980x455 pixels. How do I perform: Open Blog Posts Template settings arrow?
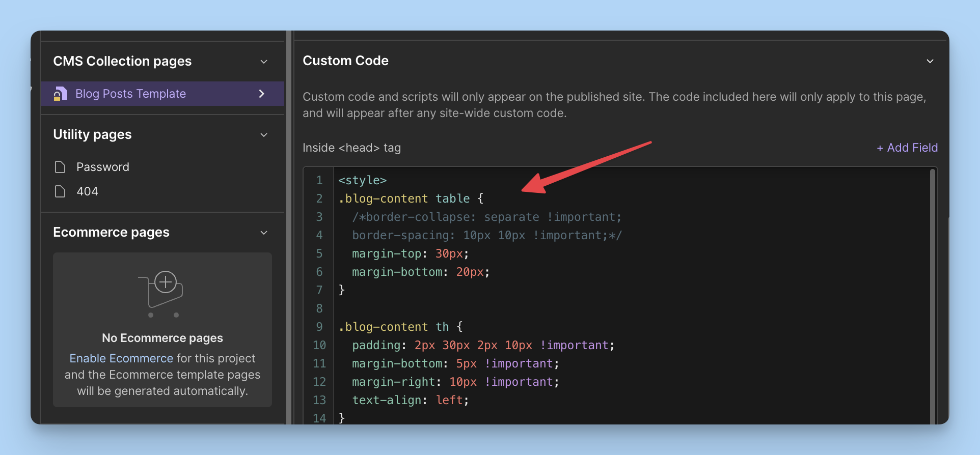tap(262, 94)
